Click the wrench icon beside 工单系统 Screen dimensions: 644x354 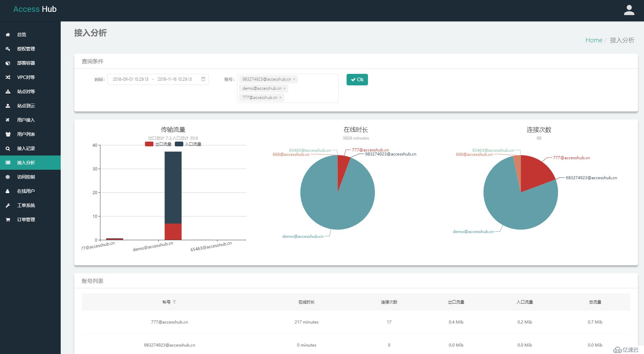point(8,205)
